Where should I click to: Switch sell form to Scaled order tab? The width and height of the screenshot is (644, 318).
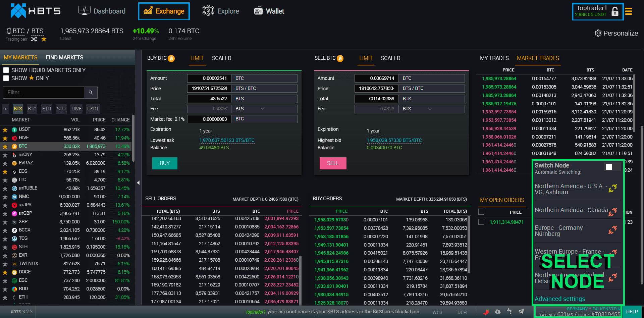(390, 58)
